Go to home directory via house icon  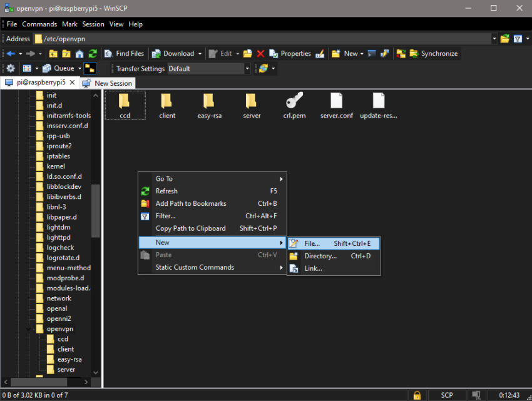point(79,54)
